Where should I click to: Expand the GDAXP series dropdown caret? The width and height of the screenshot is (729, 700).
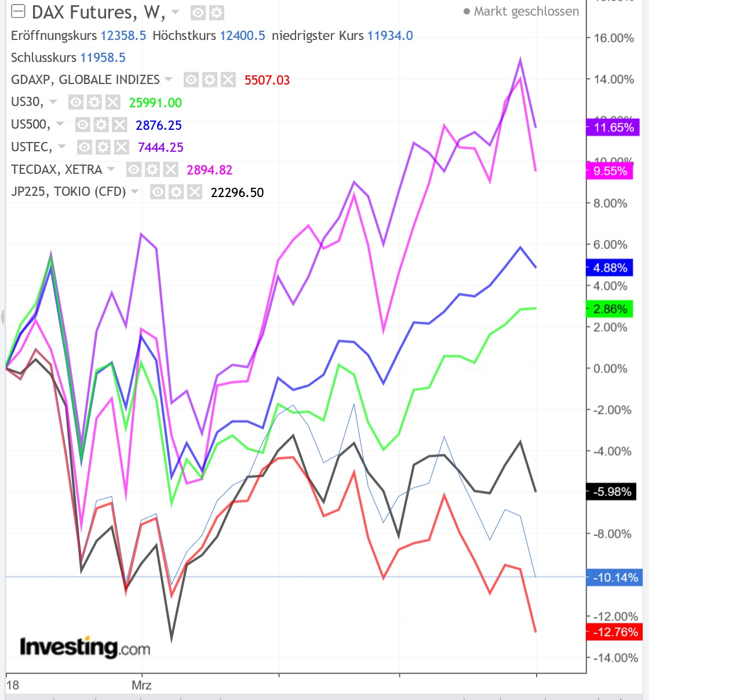[x=168, y=81]
